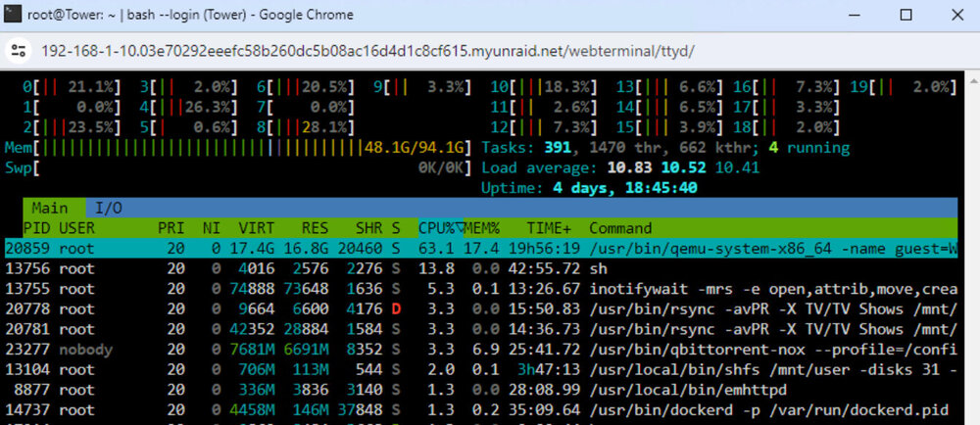Viewport: 980px width, 425px height.
Task: Select rsync process with PID 20778
Action: pyautogui.click(x=481, y=308)
